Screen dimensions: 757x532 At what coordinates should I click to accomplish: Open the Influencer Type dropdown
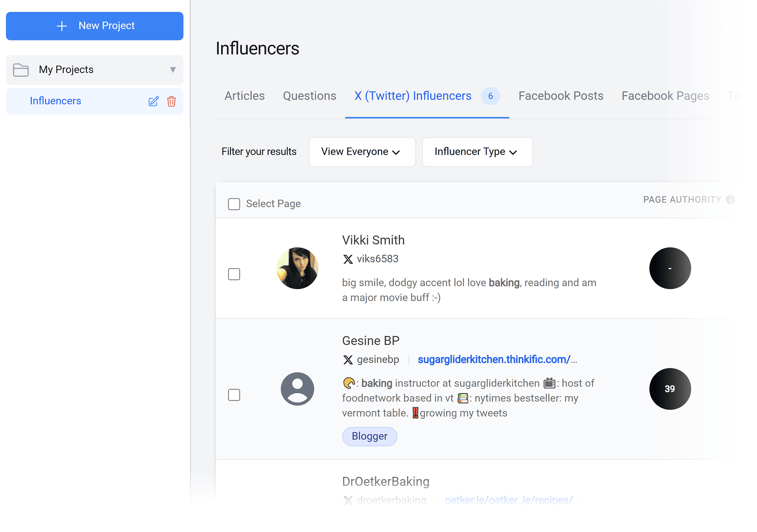(477, 152)
